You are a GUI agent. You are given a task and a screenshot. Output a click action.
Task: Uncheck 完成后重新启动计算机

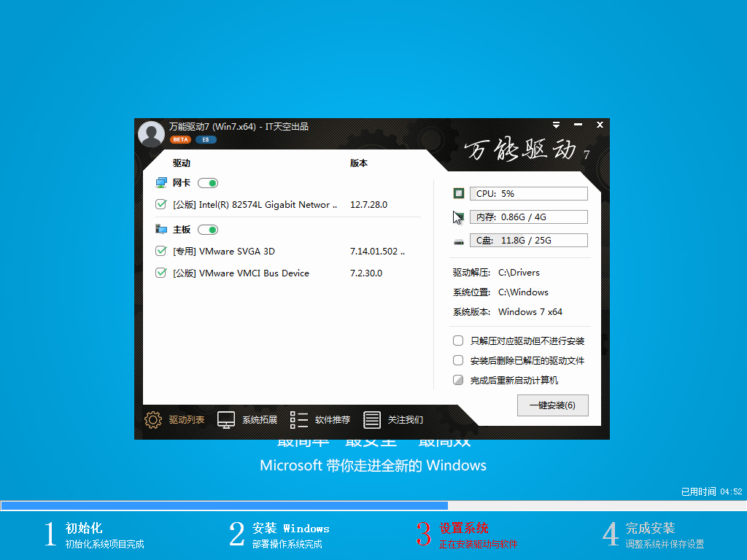click(x=458, y=379)
